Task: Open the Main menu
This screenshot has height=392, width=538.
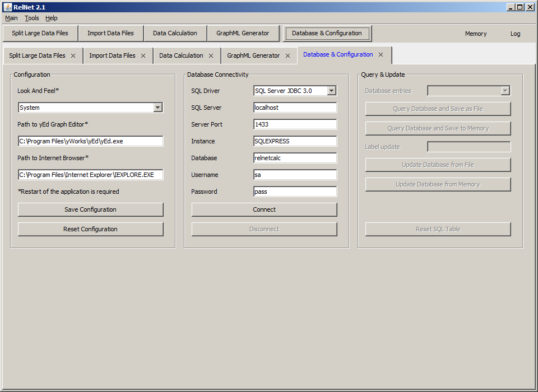Action: coord(11,18)
